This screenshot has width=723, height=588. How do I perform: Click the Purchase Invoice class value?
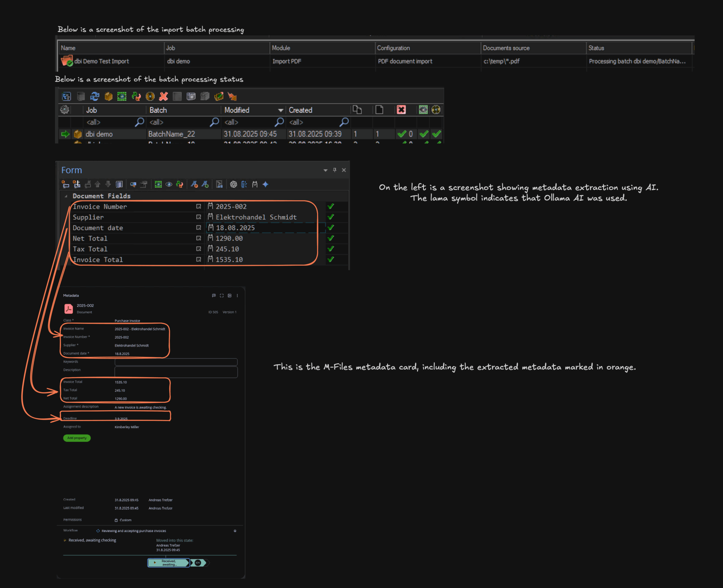(127, 321)
